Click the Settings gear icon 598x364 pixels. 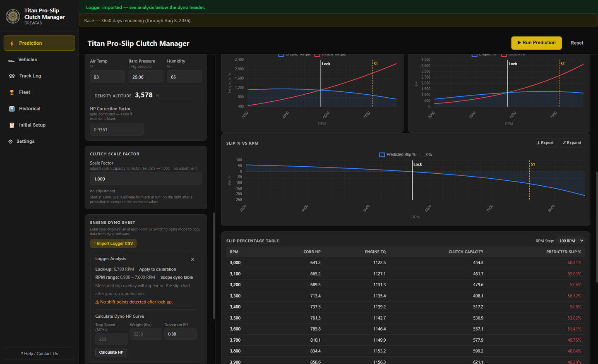tap(10, 141)
